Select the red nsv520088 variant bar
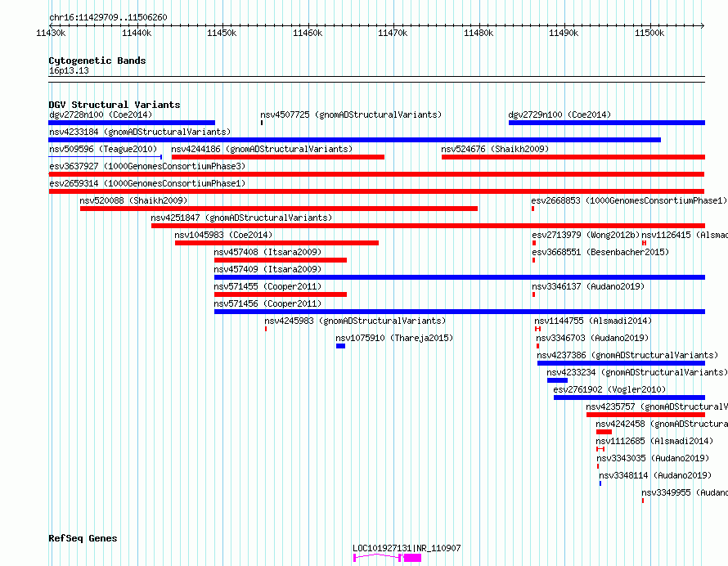Screen dimensions: 728x566 279,209
